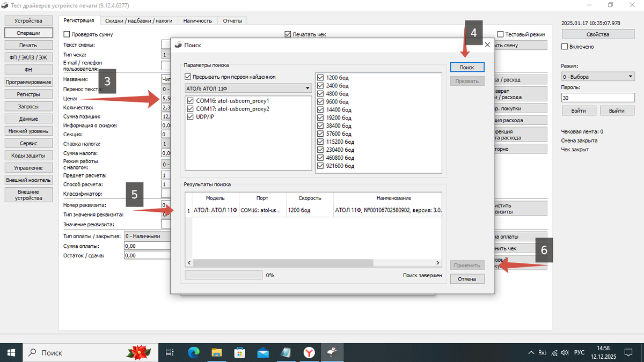Click the driver test app taskbar icon
The height and width of the screenshot is (362, 644).
(333, 352)
